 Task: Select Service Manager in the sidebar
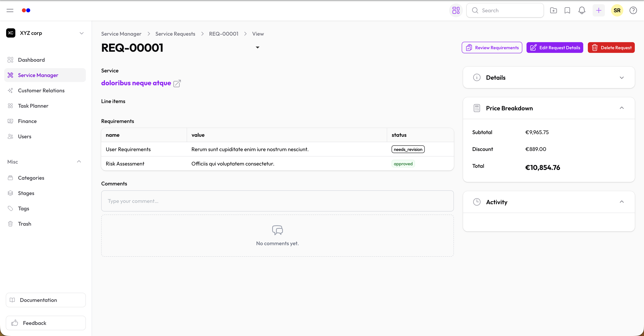(x=45, y=75)
